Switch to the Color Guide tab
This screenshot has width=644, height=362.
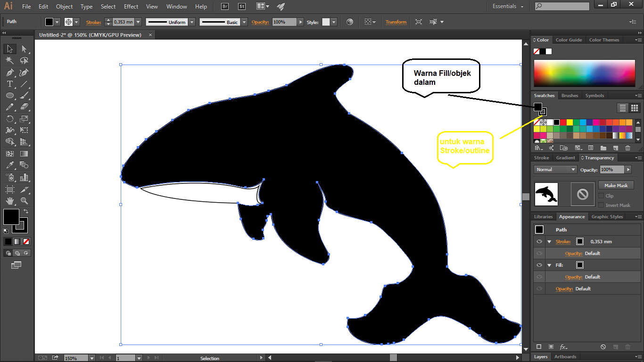(x=569, y=40)
